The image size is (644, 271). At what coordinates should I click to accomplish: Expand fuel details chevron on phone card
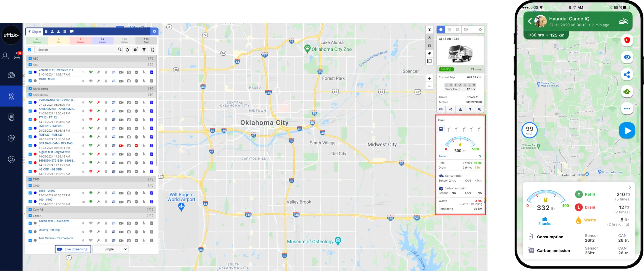[630, 187]
